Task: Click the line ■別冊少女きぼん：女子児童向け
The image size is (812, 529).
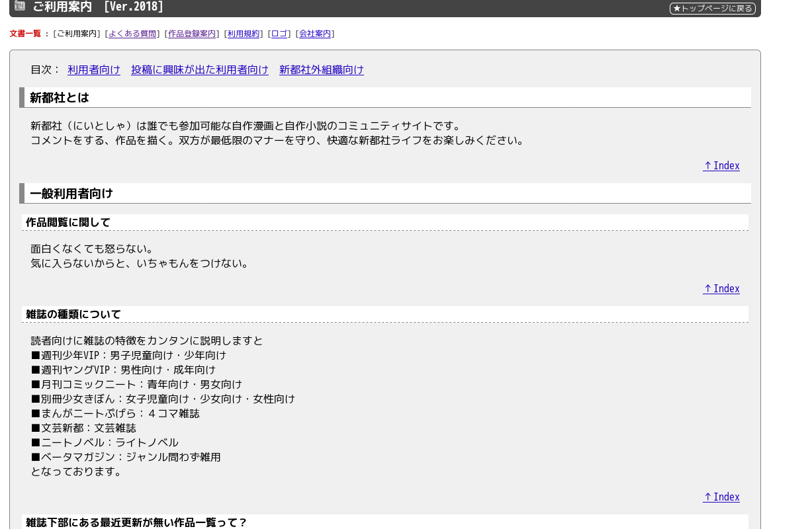Action: coord(163,399)
